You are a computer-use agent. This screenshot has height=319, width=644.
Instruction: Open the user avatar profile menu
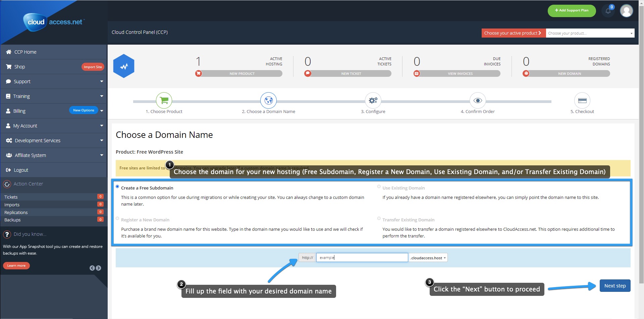pyautogui.click(x=626, y=11)
